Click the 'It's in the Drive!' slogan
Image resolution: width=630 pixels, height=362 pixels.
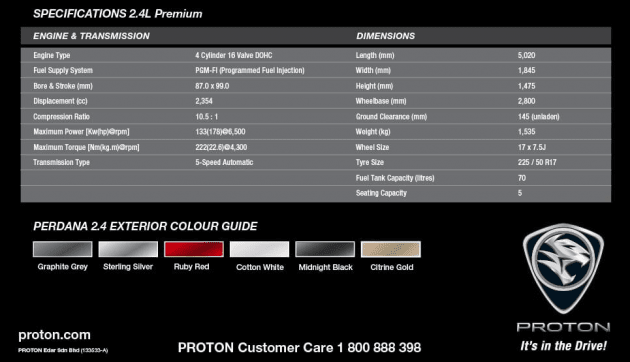coord(563,346)
